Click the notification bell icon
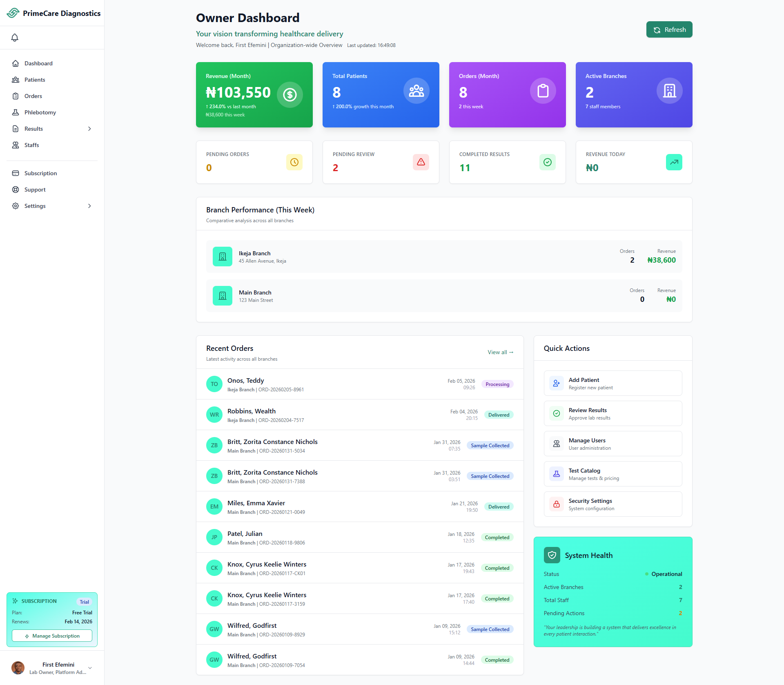784x685 pixels. pyautogui.click(x=15, y=38)
